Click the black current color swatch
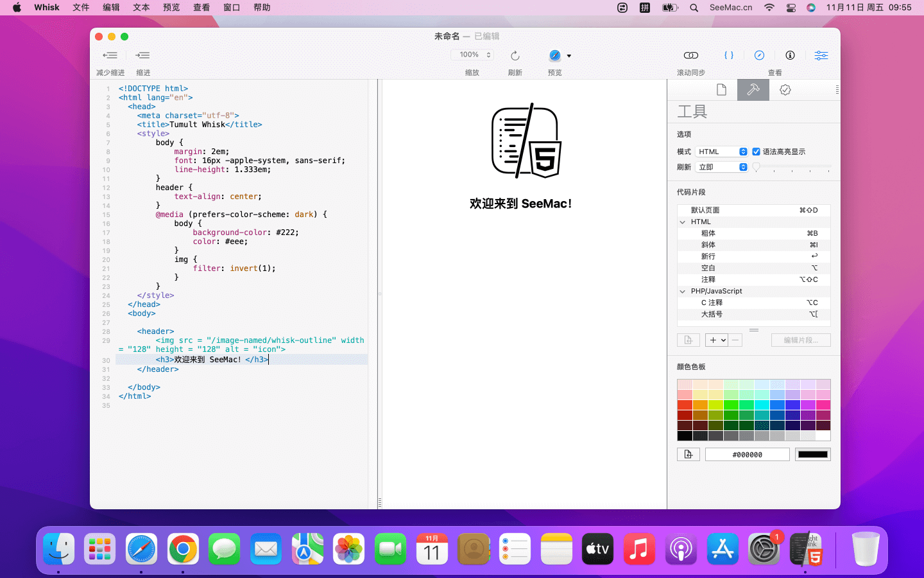This screenshot has height=578, width=924. click(x=812, y=455)
